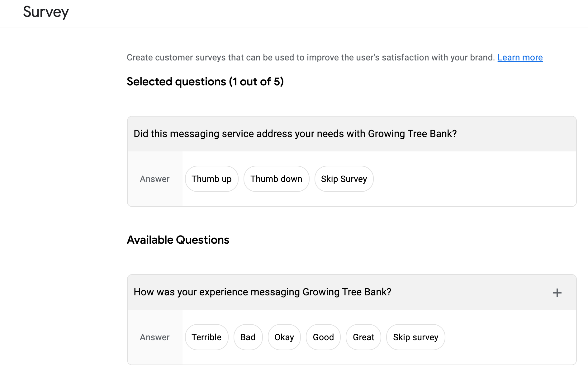Click the Skip Survey chip in selected question
This screenshot has width=588, height=377.
pos(344,179)
